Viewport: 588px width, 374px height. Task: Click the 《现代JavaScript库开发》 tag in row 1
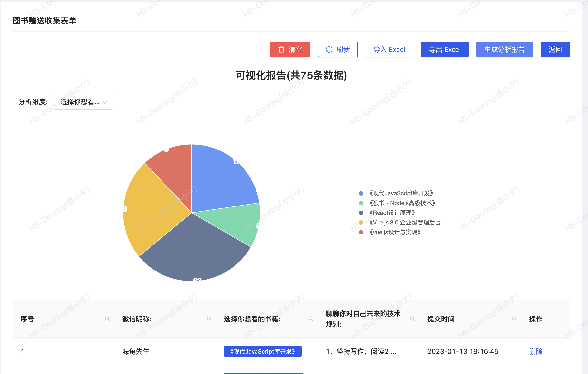coord(263,351)
